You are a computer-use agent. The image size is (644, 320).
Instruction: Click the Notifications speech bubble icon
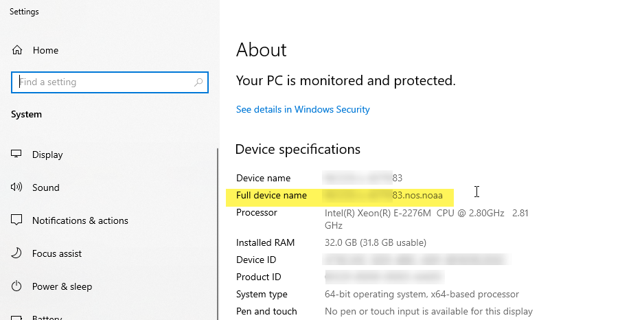click(16, 220)
